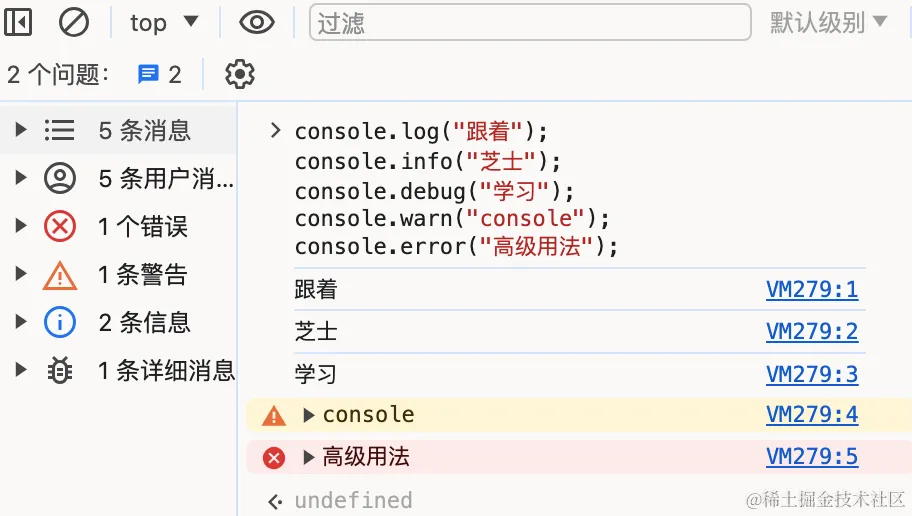This screenshot has width=912, height=516.
Task: Toggle the console sidebar panel icon
Action: point(18,23)
